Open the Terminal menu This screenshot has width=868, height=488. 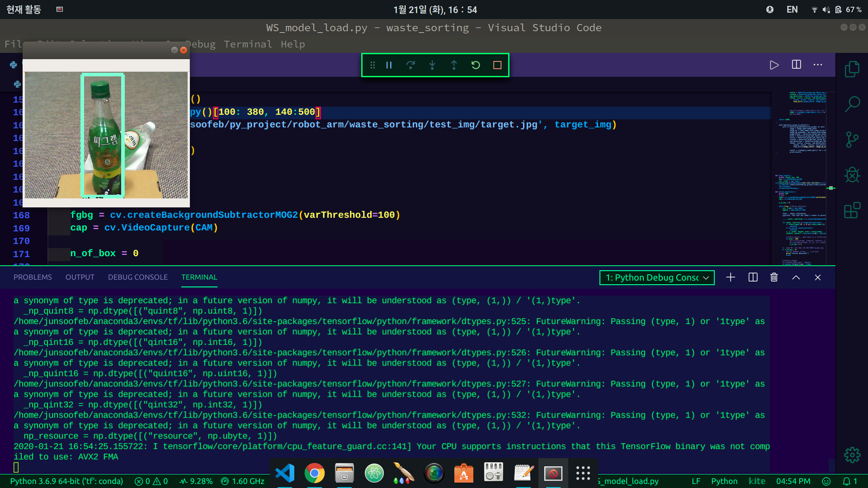point(248,44)
